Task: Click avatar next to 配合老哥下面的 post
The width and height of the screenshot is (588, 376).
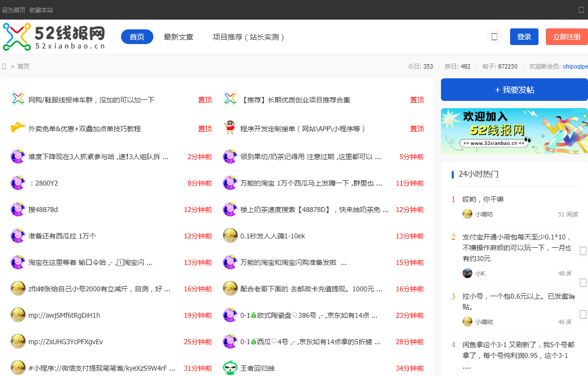Action: click(x=230, y=288)
